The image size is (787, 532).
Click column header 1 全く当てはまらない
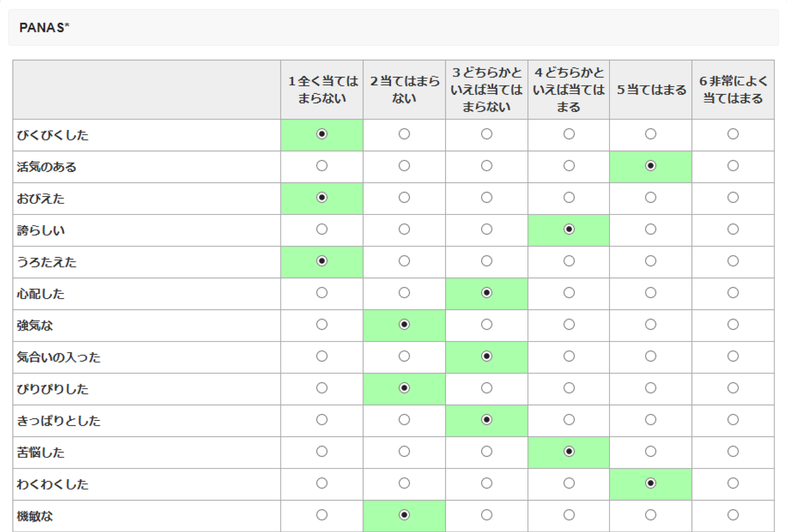[x=322, y=90]
